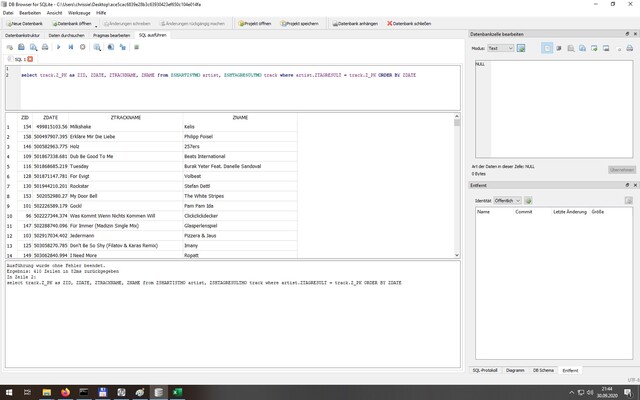Screen dimensions: 640x400
Task: Switch to the Daten durchsuchen tab
Action: point(65,34)
